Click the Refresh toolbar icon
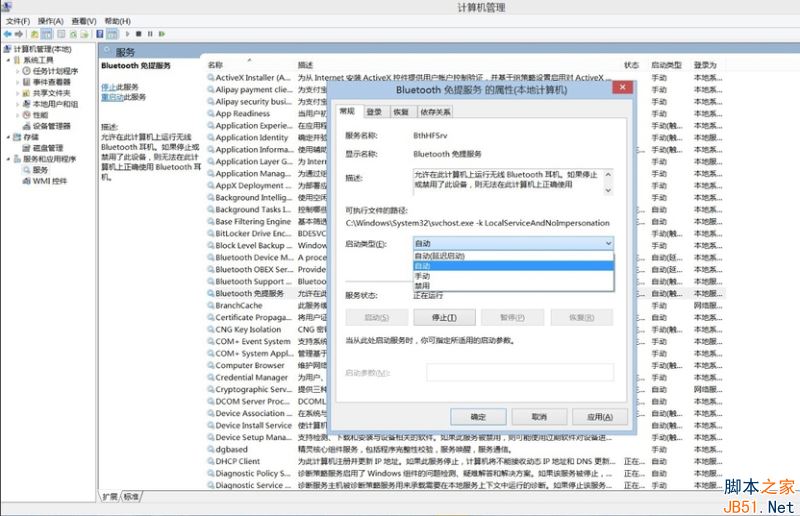Viewport: 800px width, 516px height. pos(73,34)
